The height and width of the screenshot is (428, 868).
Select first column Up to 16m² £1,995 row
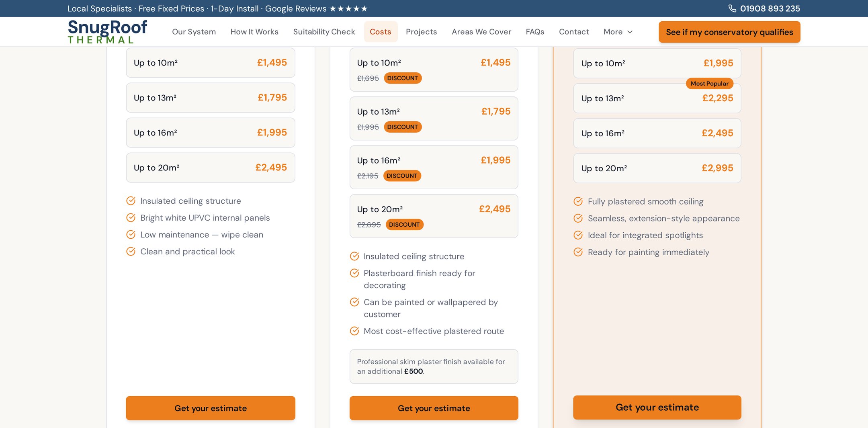click(x=211, y=133)
